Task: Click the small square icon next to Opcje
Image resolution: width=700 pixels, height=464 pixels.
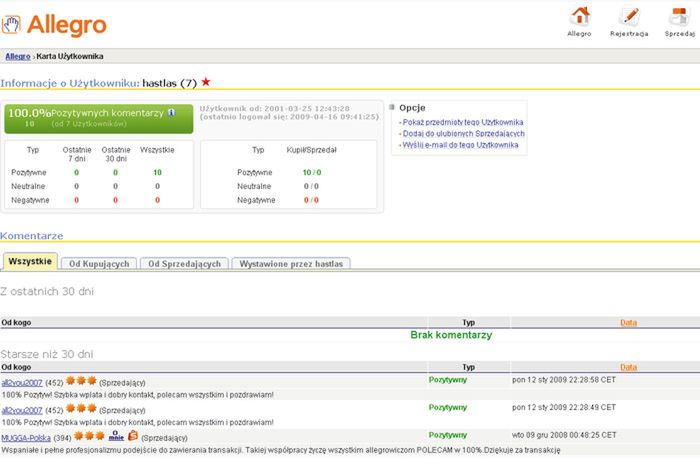Action: point(392,107)
